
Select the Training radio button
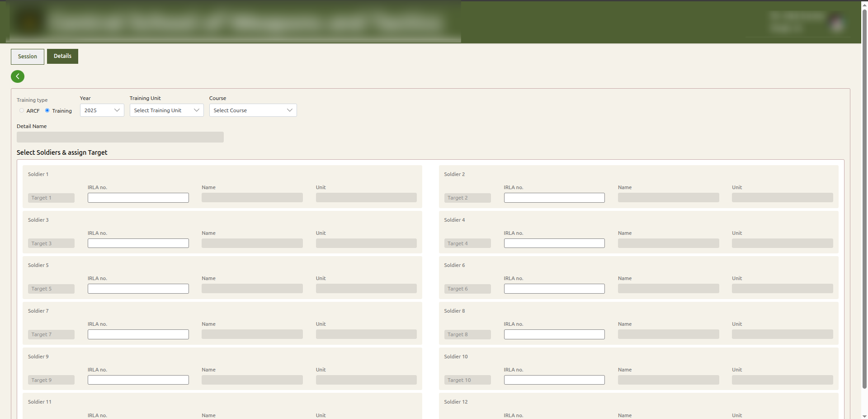tap(47, 110)
